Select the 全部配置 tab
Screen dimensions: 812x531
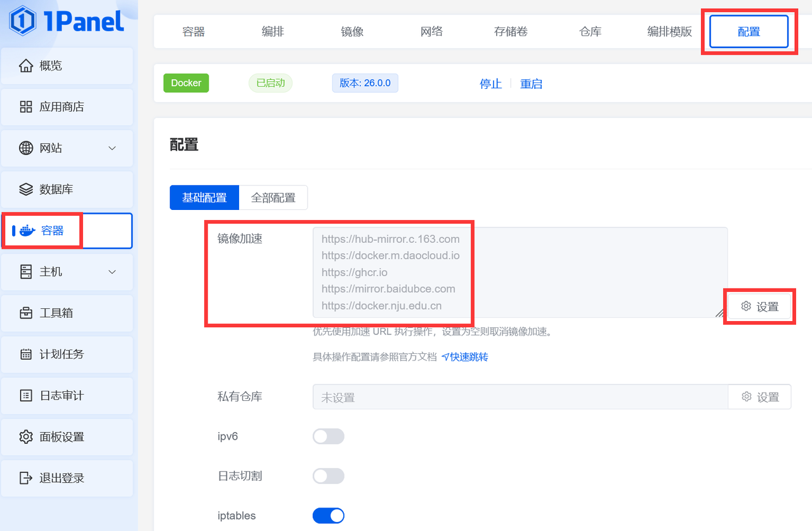pyautogui.click(x=273, y=198)
